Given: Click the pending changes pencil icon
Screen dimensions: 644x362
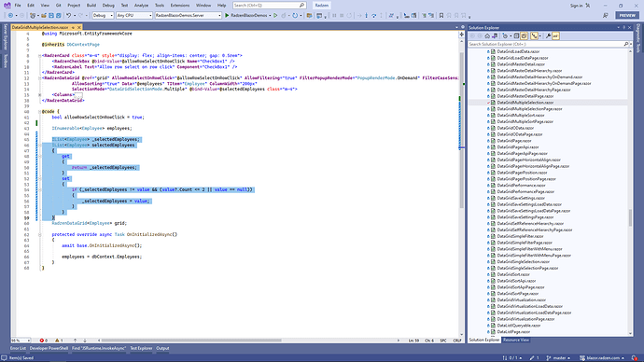Looking at the screenshot, I should pyautogui.click(x=532, y=358).
